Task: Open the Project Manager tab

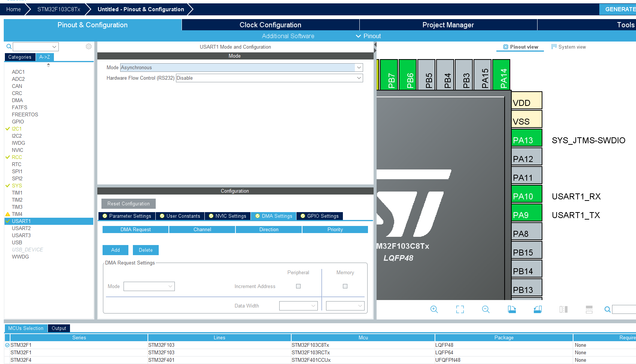Action: coord(448,25)
